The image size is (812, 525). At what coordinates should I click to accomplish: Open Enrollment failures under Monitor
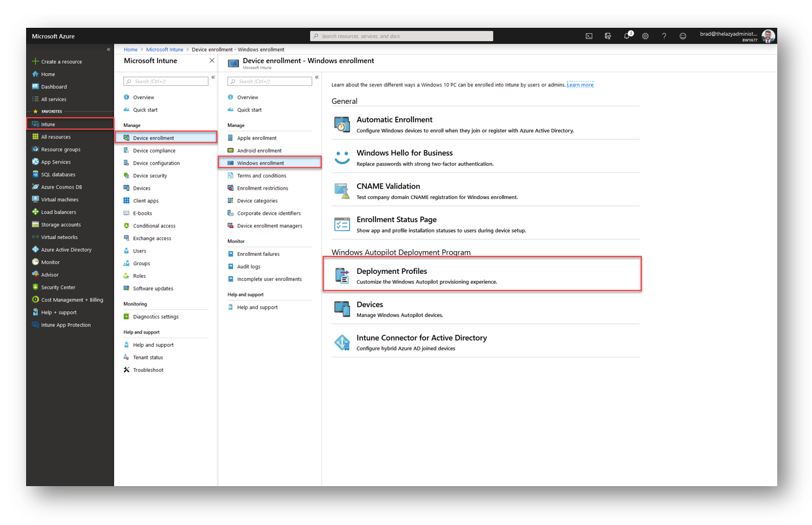[x=258, y=254]
